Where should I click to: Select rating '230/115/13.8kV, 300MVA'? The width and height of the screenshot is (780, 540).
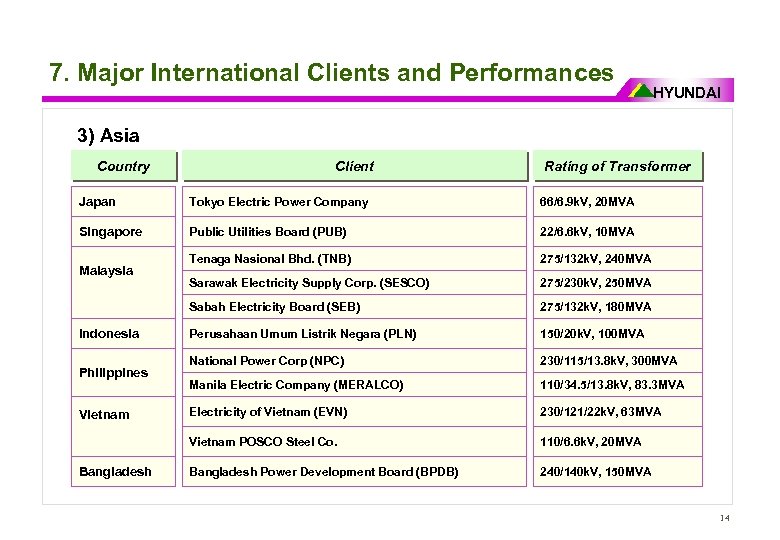(618, 360)
